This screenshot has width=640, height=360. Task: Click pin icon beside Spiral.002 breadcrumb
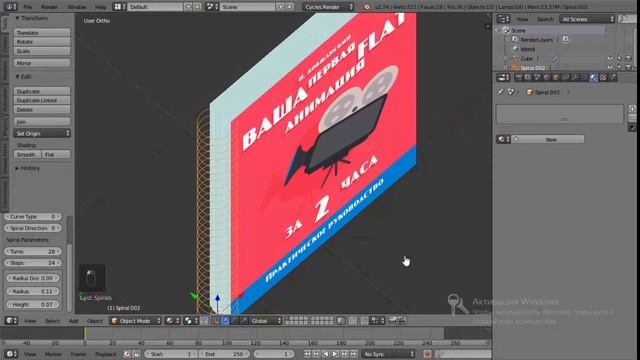500,92
